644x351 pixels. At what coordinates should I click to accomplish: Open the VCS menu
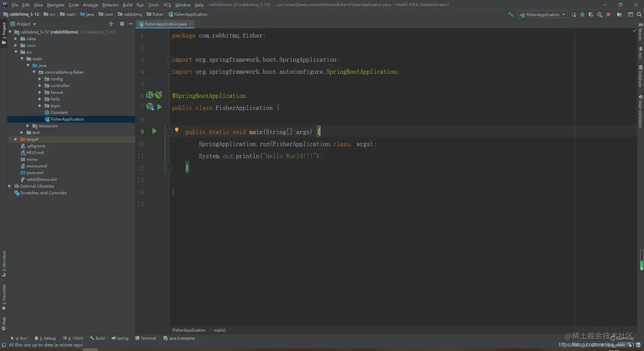[x=167, y=5]
